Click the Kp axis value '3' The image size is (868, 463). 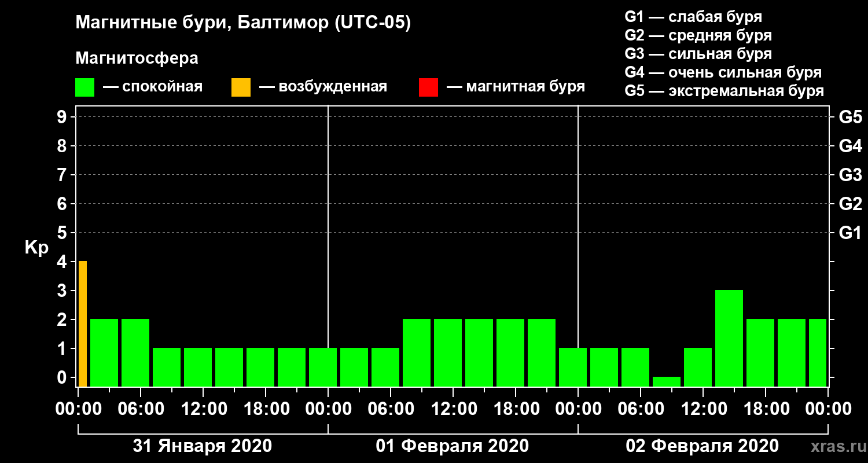(x=62, y=291)
